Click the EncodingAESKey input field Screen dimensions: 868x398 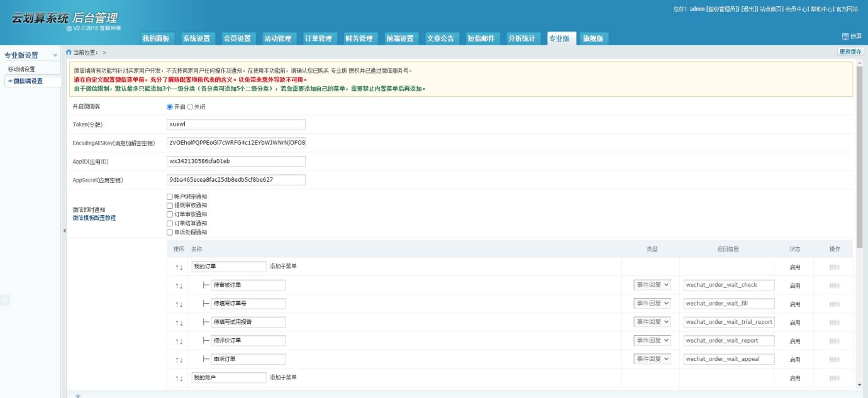click(x=236, y=143)
